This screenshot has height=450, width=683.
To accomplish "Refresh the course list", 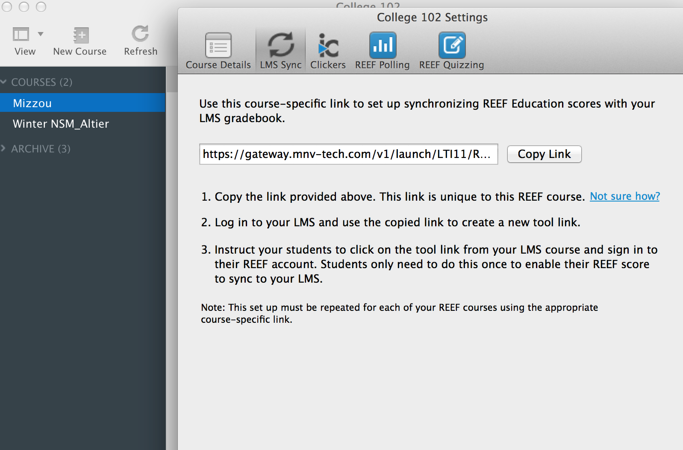I will (x=140, y=41).
